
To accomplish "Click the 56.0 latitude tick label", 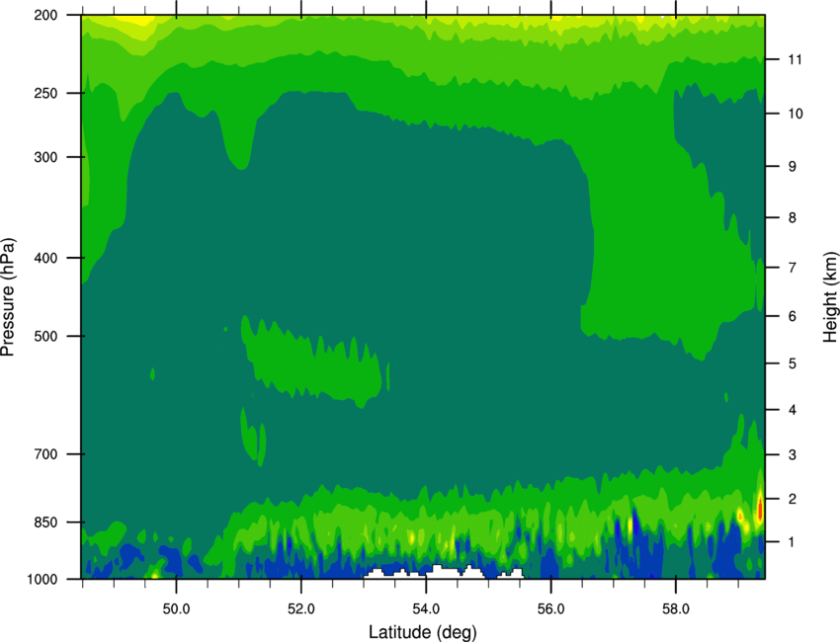I will (551, 609).
